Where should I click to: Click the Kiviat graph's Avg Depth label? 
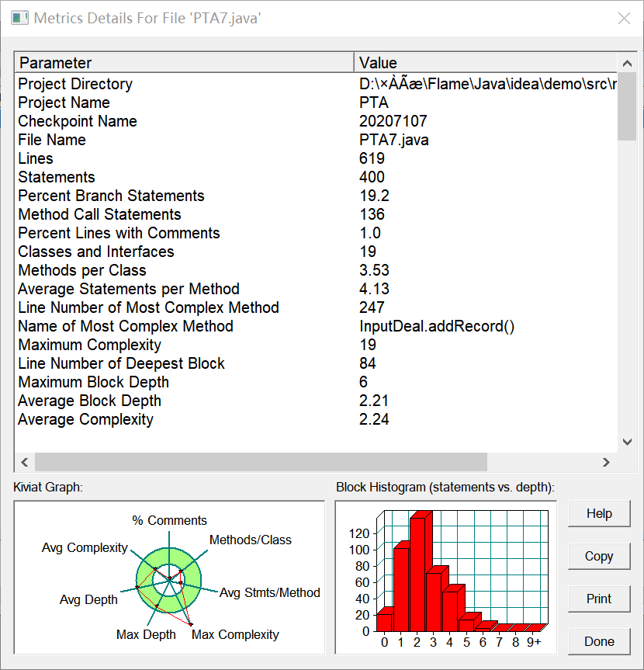pyautogui.click(x=88, y=599)
